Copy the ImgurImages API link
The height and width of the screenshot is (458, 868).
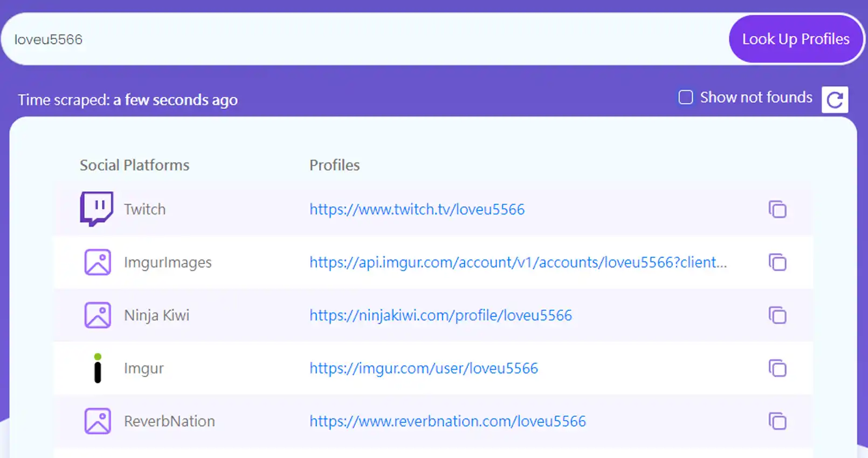click(777, 262)
